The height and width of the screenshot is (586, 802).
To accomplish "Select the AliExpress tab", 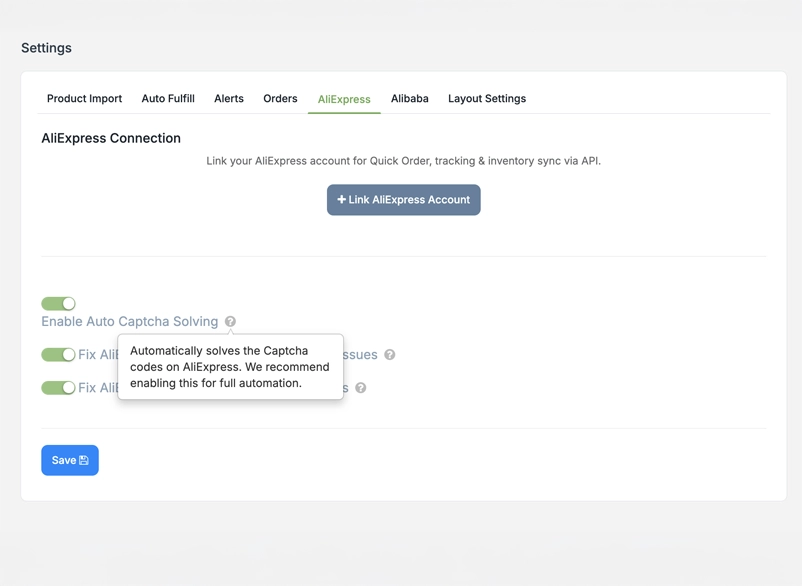I will tap(344, 99).
